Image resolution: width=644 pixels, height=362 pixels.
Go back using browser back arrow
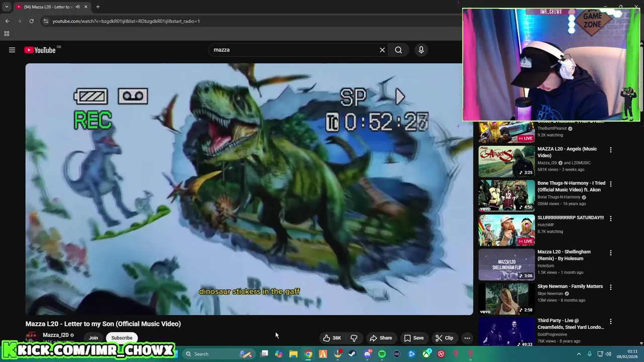point(7,21)
